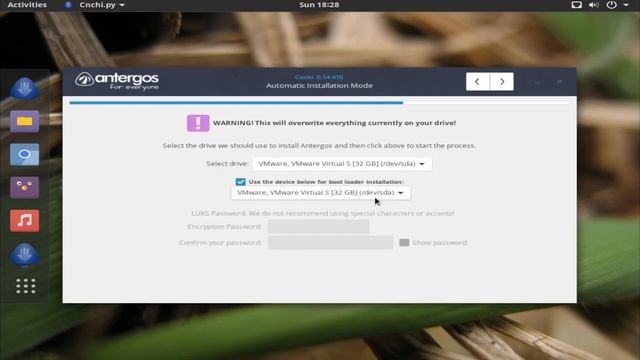The image size is (640, 360).
Task: Click the network status icon in top bar
Action: [576, 5]
